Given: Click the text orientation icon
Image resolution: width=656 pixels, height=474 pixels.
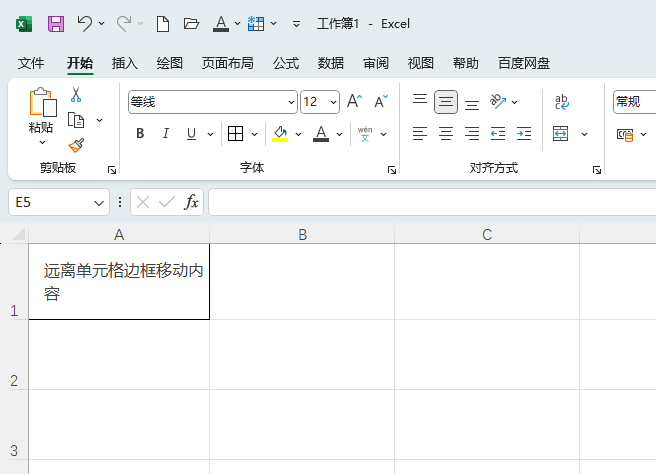Looking at the screenshot, I should tap(498, 101).
